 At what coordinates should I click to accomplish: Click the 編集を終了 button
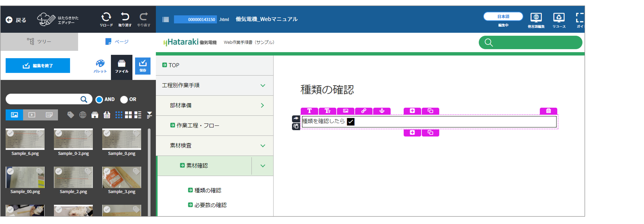[x=38, y=66]
